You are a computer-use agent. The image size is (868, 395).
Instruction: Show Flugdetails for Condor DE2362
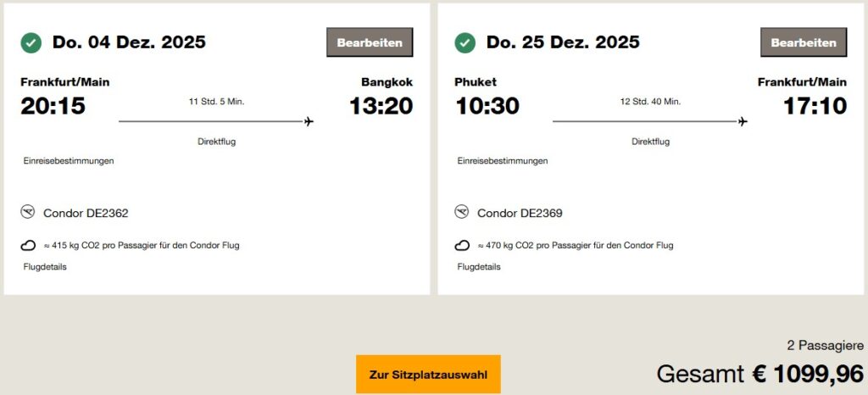(x=45, y=267)
